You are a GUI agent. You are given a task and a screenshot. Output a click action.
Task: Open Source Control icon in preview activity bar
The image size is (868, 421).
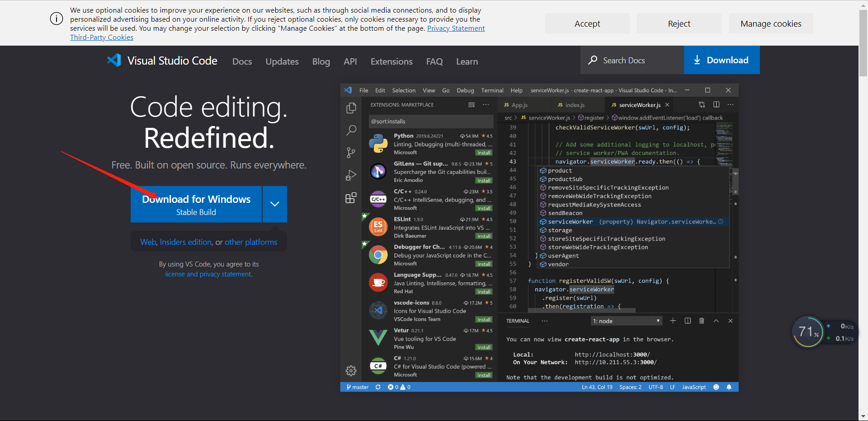[x=351, y=153]
